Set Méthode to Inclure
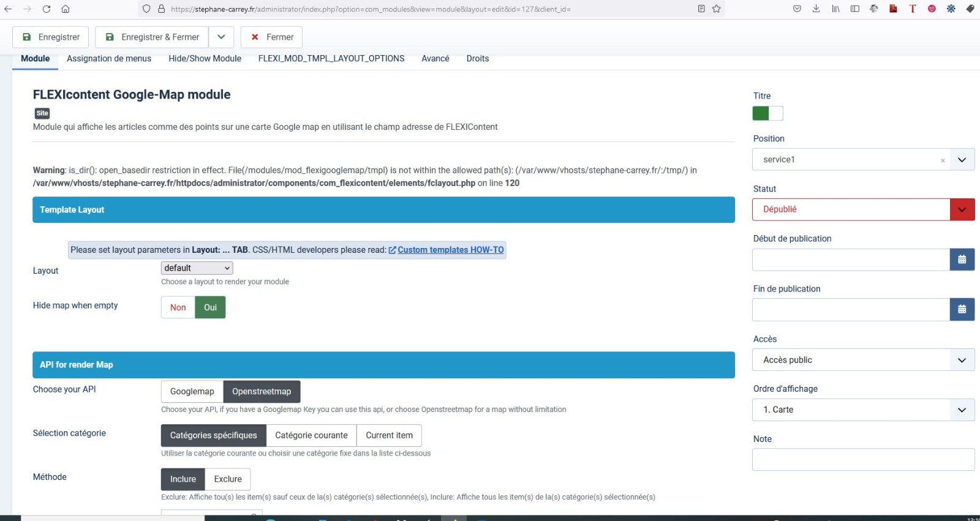The width and height of the screenshot is (980, 521). tap(183, 479)
